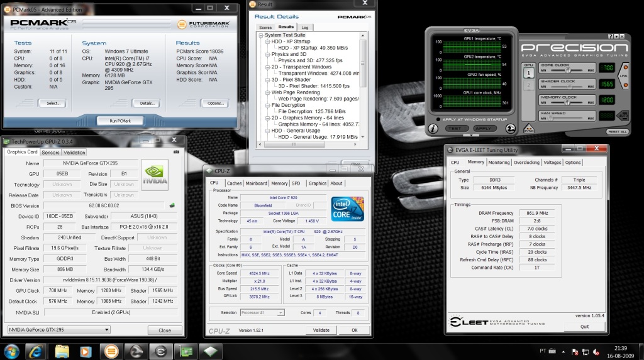
Task: Collapse HDD - XP Startup node
Action: [x=267, y=41]
